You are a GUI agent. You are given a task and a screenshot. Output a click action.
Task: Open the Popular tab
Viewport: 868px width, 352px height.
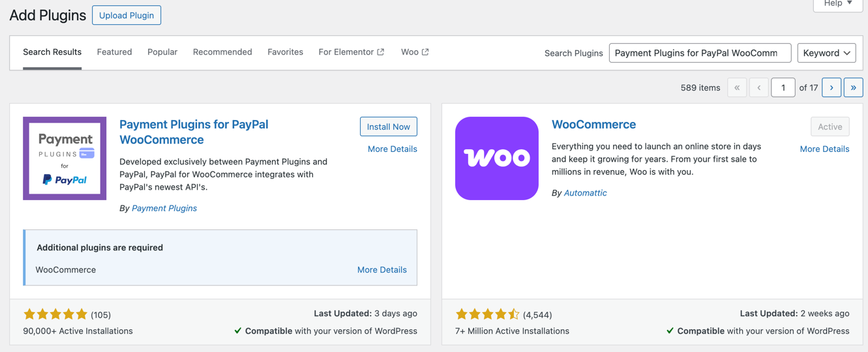coord(162,52)
